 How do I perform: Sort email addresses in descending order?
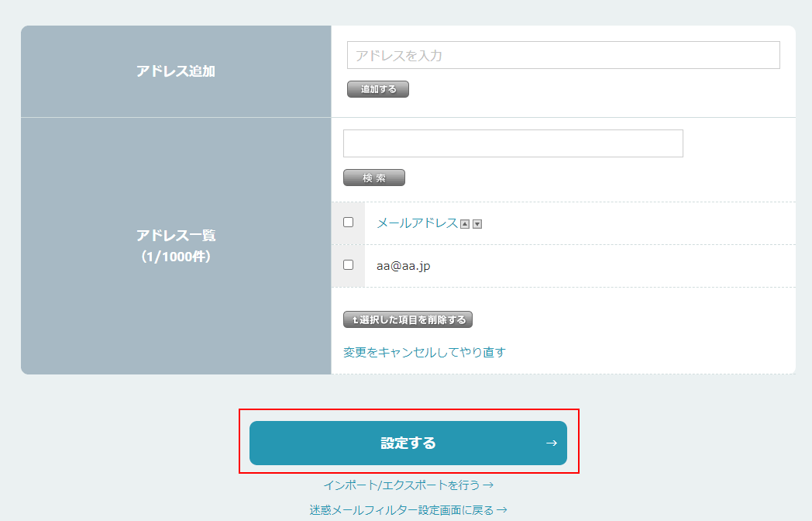(x=477, y=224)
